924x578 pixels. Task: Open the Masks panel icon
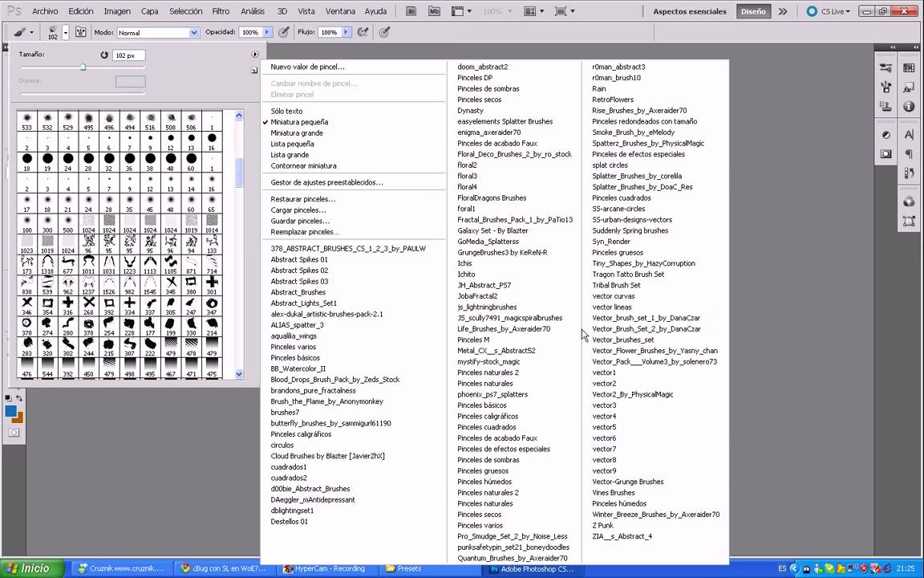[x=885, y=154]
